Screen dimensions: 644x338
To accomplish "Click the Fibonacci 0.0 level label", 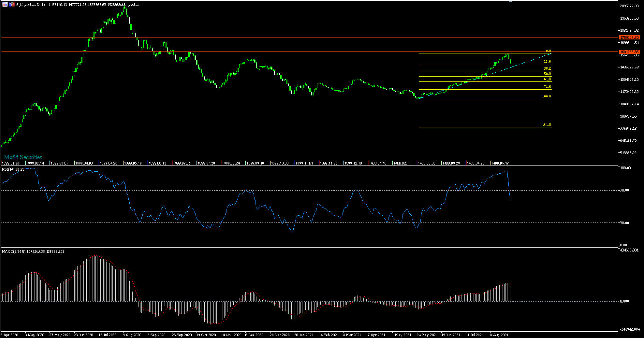I will pyautogui.click(x=548, y=51).
